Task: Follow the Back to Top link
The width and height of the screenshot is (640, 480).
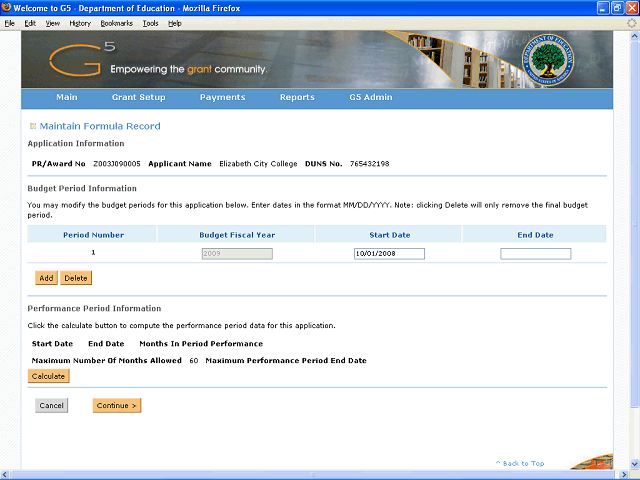Action: (x=520, y=463)
